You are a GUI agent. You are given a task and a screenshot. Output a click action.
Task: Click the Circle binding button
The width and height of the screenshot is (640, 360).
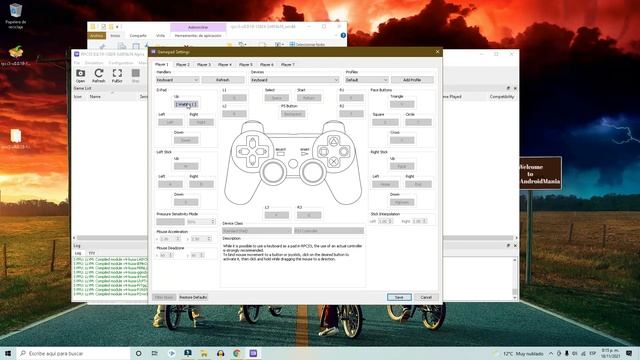(x=418, y=122)
